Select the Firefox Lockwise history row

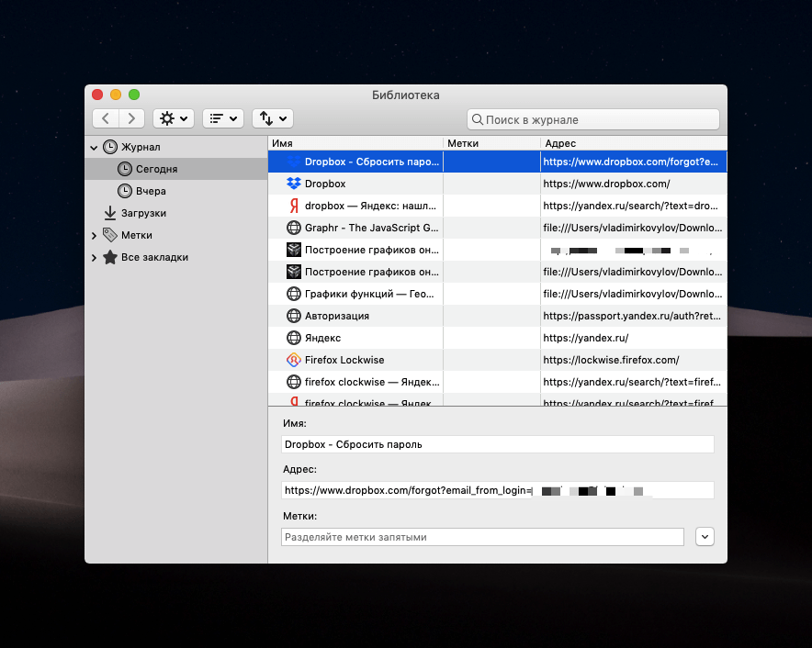[498, 360]
